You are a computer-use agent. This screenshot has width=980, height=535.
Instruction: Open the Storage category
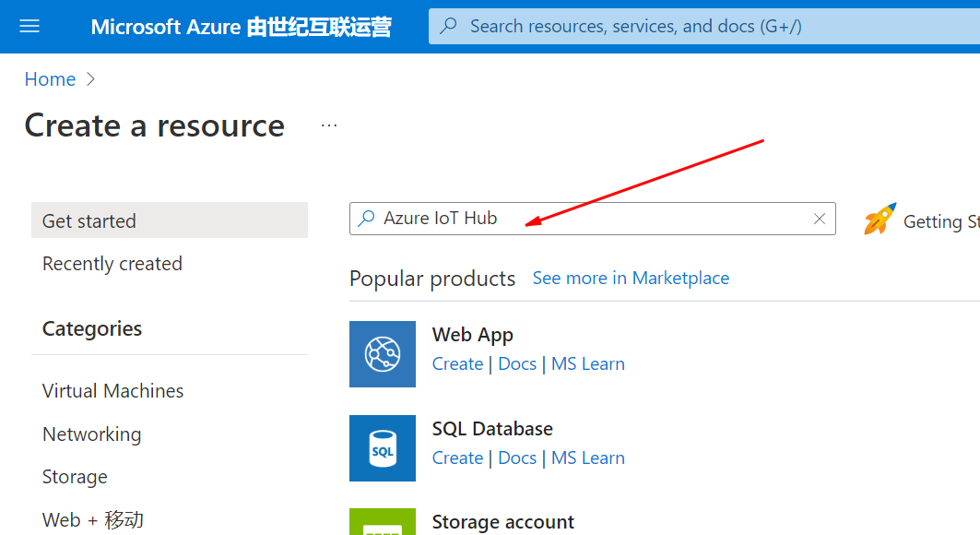pyautogui.click(x=75, y=477)
